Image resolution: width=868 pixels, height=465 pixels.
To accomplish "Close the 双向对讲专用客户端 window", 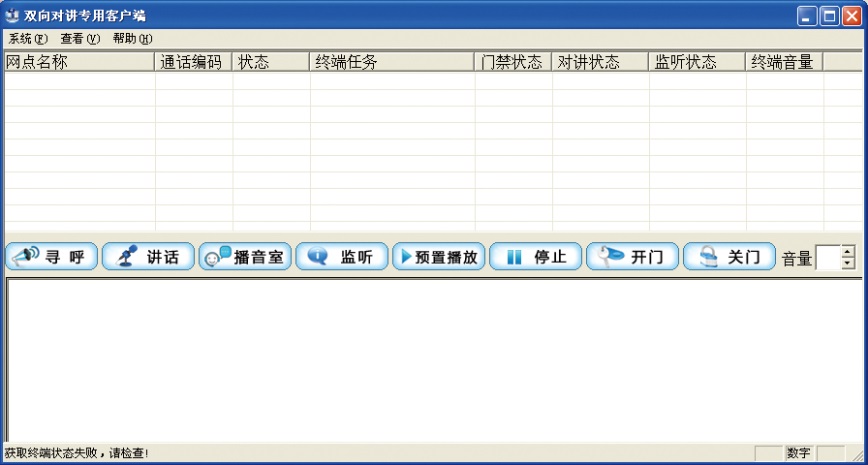I will (x=851, y=16).
